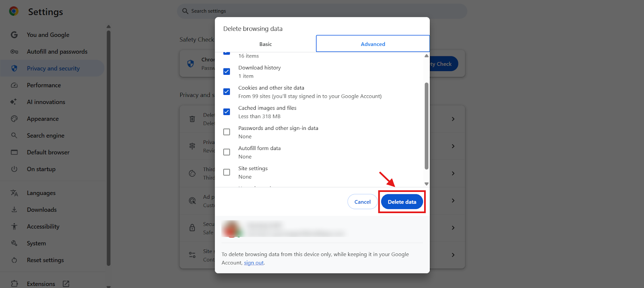Click the 'Delete browsing data' title
644x288 pixels.
point(253,29)
